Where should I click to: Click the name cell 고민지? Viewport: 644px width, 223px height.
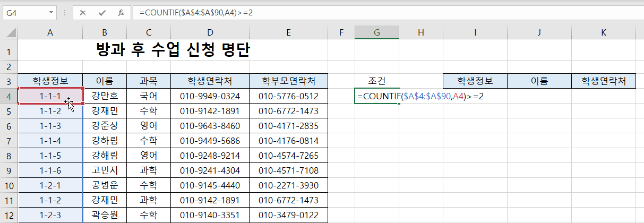(105, 170)
